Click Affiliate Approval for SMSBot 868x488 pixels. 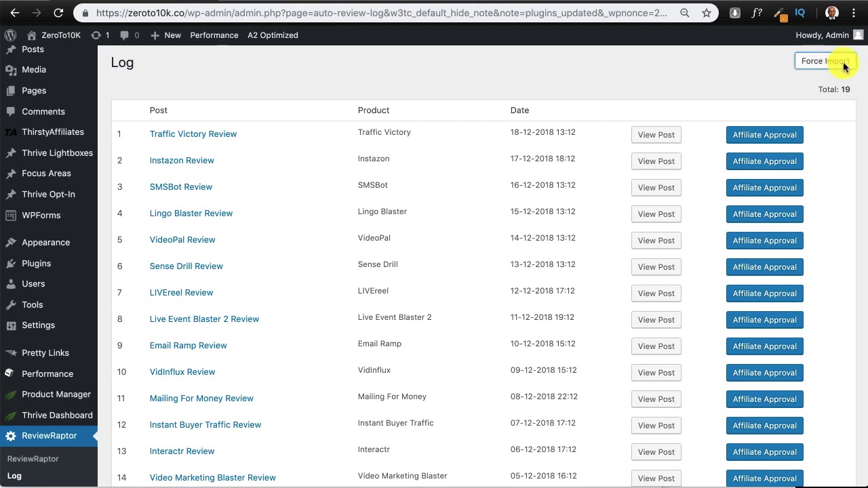[765, 188]
